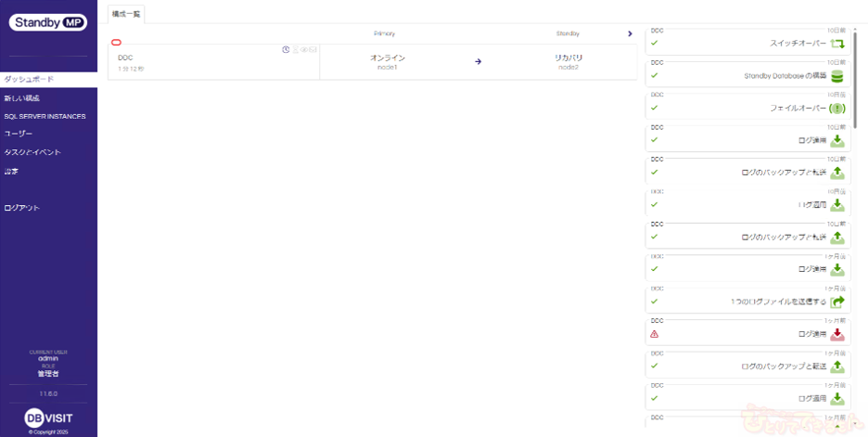Click the green checkmark on failover task
The height and width of the screenshot is (437, 868).
click(655, 108)
